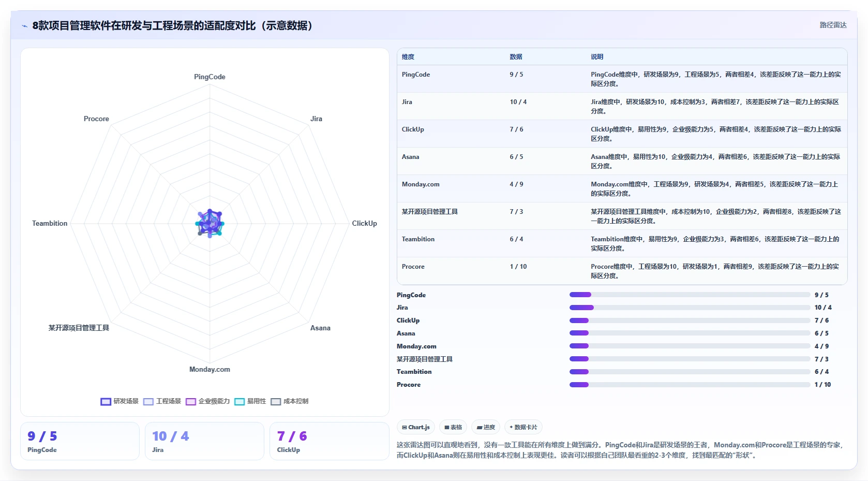Click the Asana axis label on the radar
868x481 pixels.
[320, 328]
